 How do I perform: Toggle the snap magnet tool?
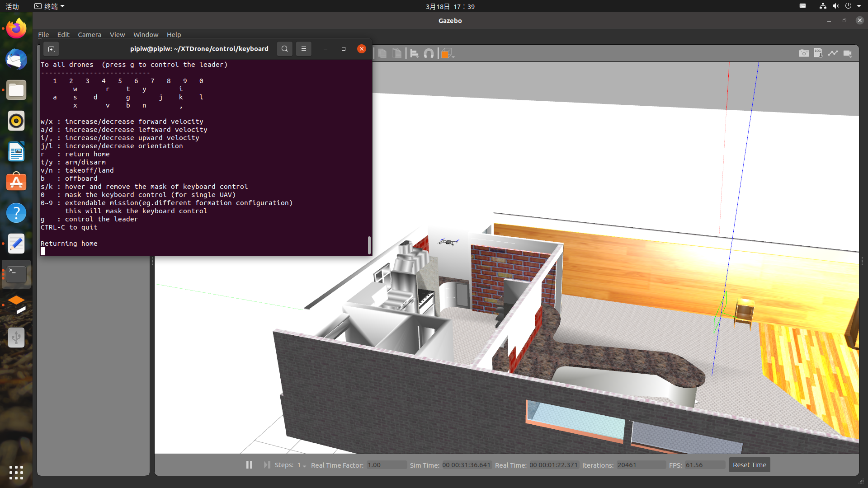click(x=429, y=54)
